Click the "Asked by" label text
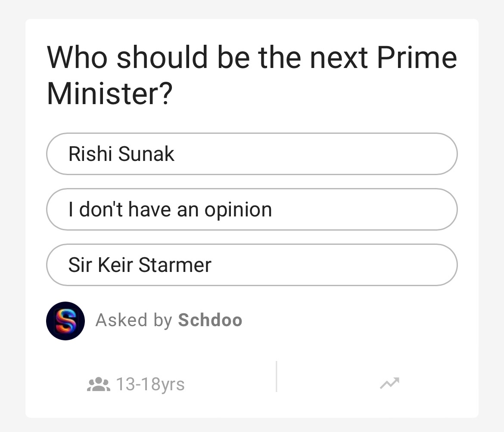 (x=134, y=320)
